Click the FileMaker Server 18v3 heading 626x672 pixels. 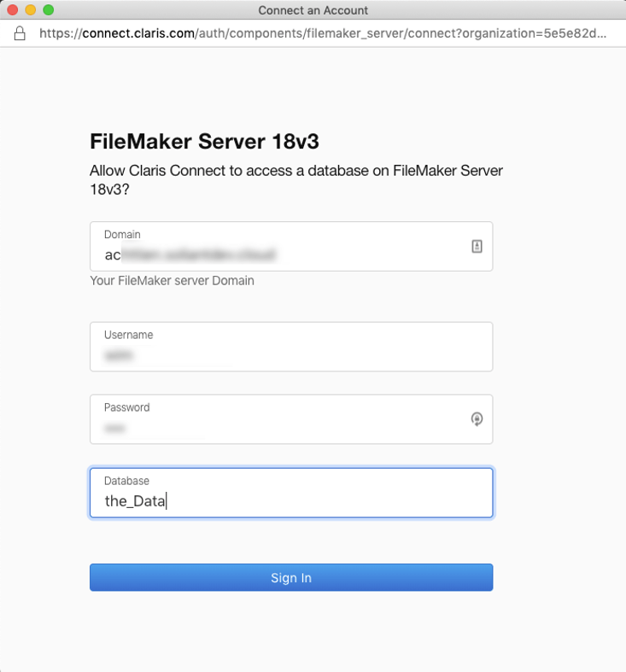(x=204, y=142)
